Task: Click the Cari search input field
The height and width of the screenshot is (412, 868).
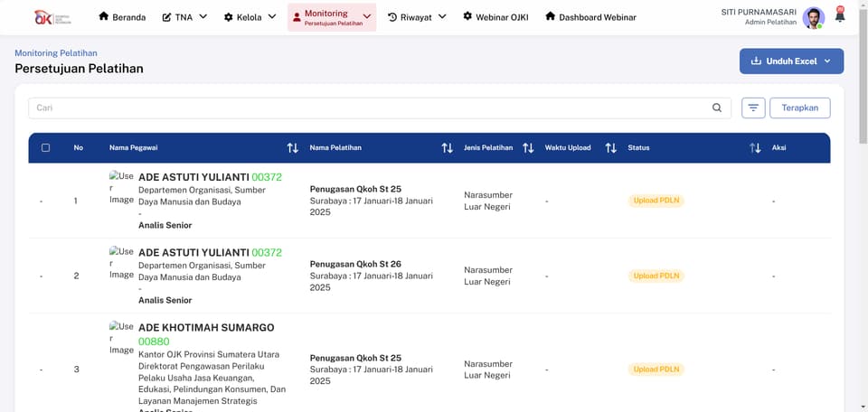Action: 380,108
